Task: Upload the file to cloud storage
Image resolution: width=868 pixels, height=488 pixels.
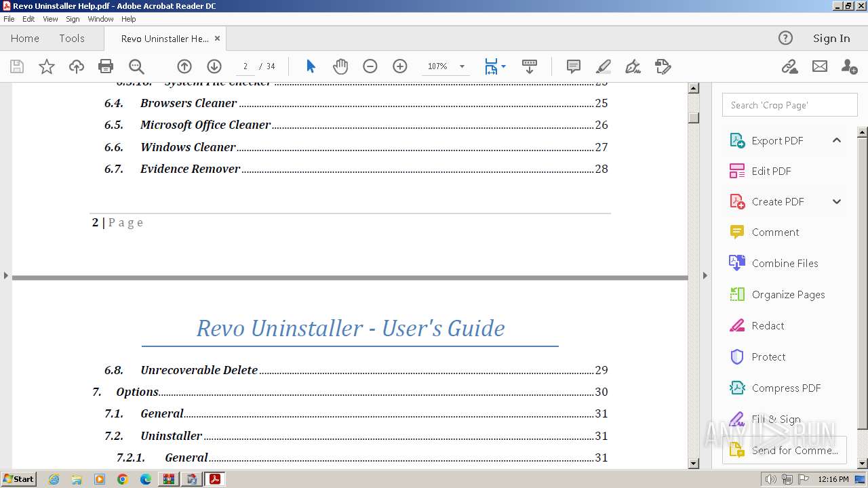Action: 77,66
